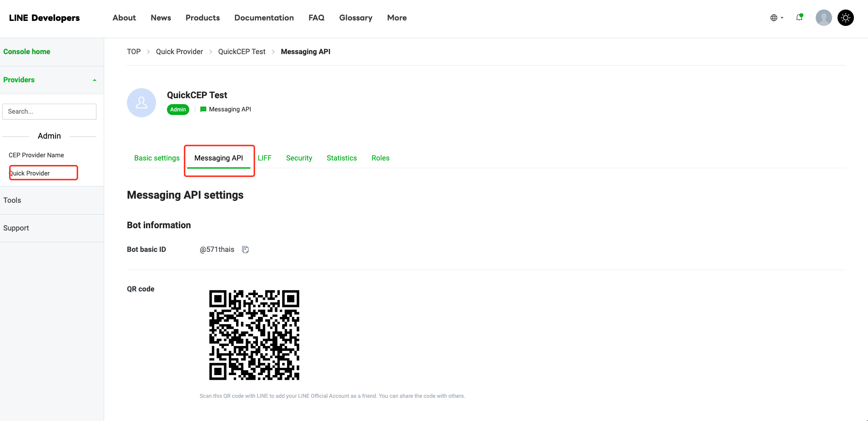Switch to LIFF tab
This screenshot has height=421, width=868.
264,158
